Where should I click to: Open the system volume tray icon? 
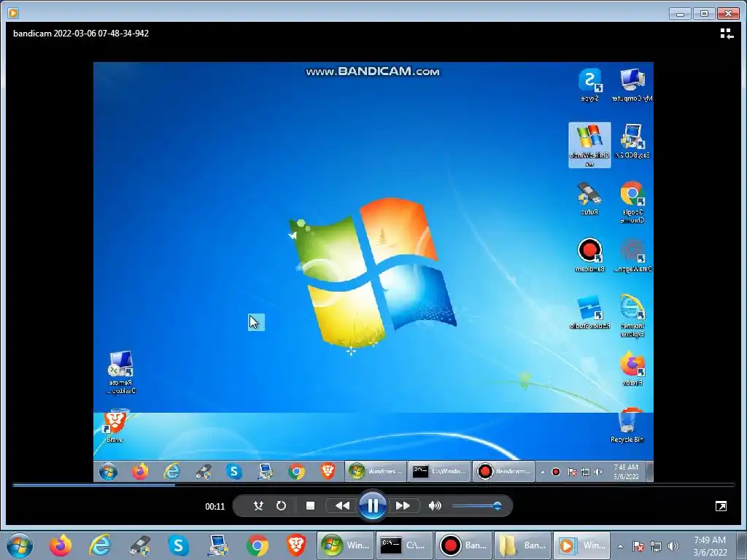[673, 546]
